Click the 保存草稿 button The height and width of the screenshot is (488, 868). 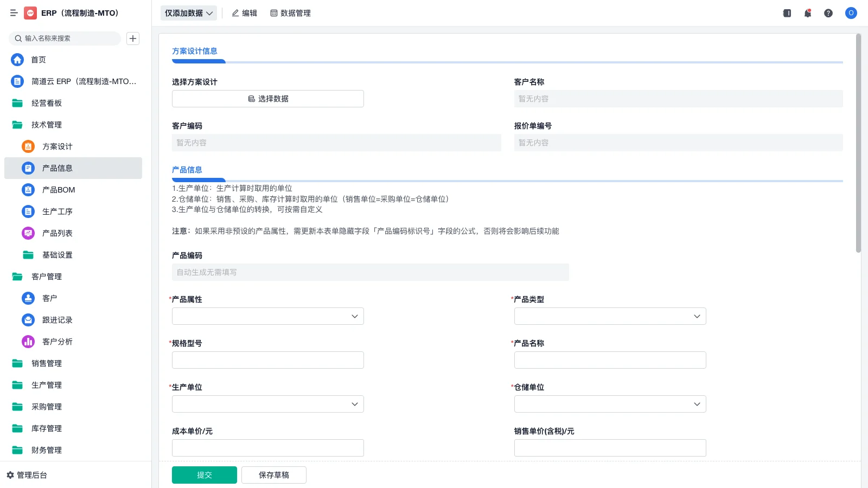click(x=274, y=474)
